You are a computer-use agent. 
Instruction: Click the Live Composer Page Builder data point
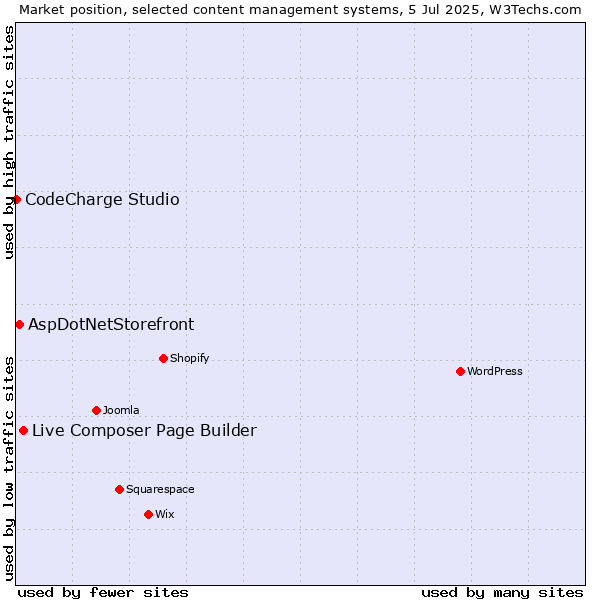[23, 431]
